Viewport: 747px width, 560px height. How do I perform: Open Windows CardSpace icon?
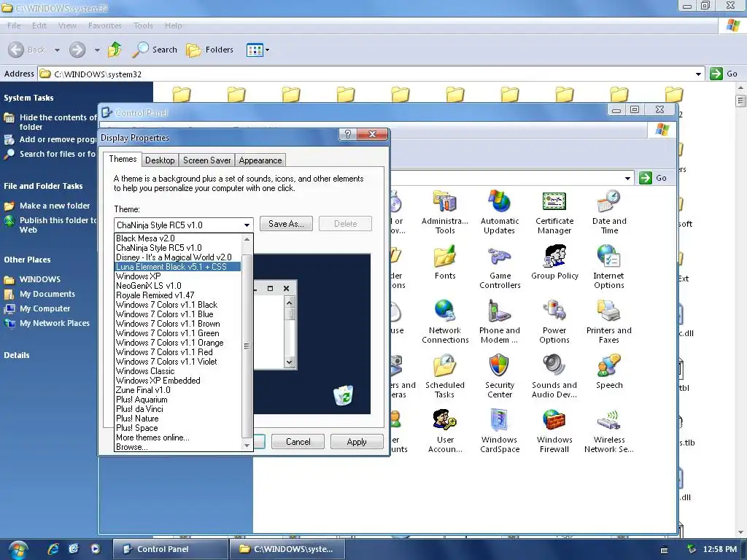[x=499, y=431]
